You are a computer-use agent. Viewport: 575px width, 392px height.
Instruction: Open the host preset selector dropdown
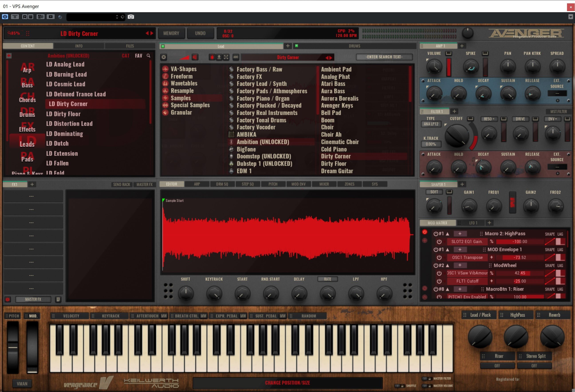[x=96, y=17]
